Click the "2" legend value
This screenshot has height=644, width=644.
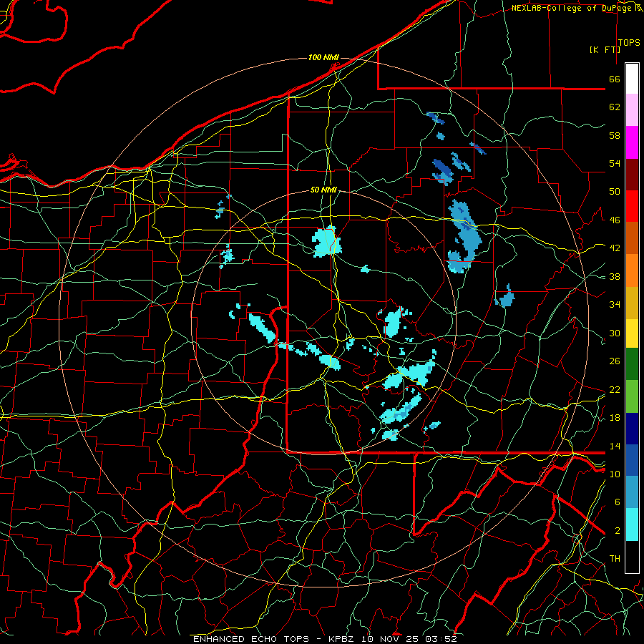coord(618,531)
